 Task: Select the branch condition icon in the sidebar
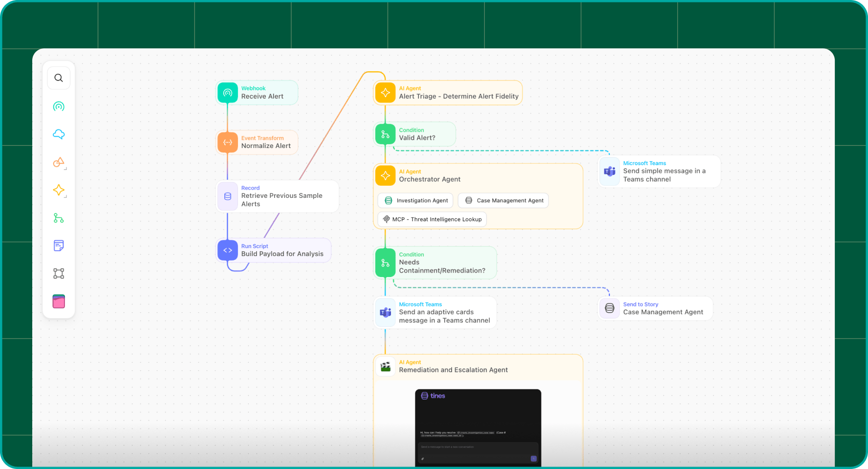pos(59,218)
